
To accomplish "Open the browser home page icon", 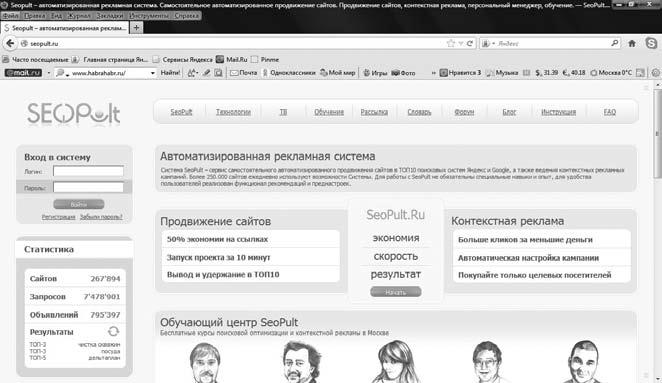I will point(632,43).
